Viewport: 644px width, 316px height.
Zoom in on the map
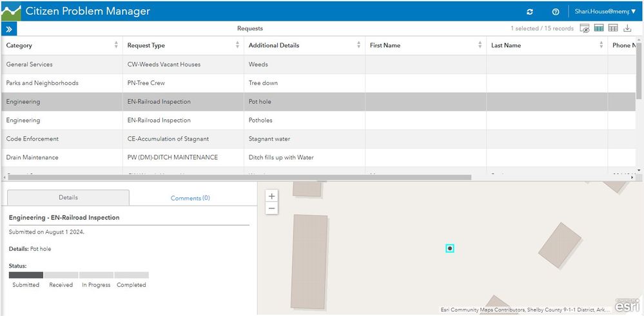tap(272, 196)
